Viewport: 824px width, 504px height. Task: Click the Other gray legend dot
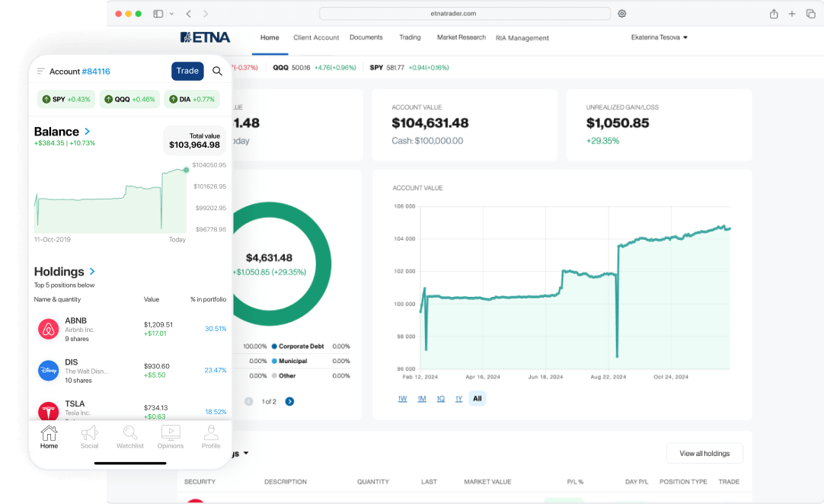coord(274,376)
